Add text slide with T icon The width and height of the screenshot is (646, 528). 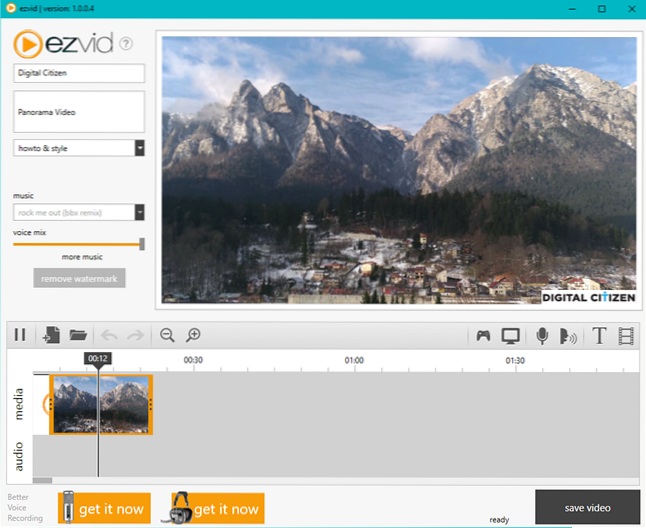[x=600, y=336]
